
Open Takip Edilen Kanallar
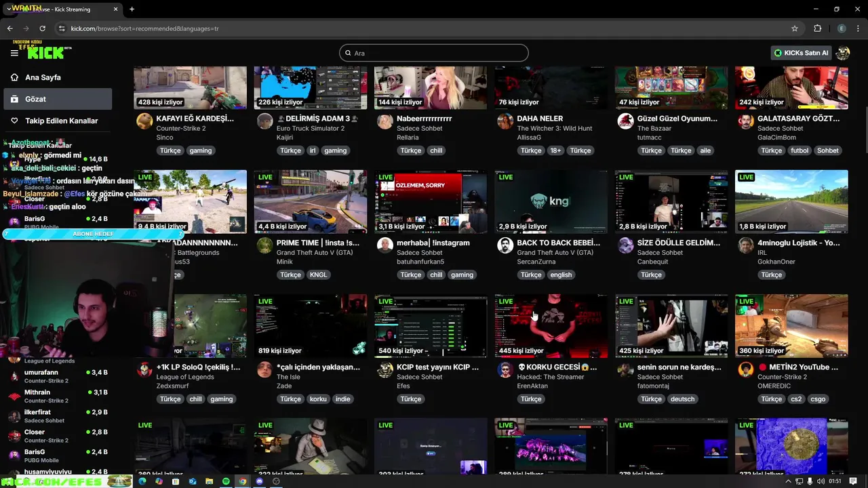[58, 121]
